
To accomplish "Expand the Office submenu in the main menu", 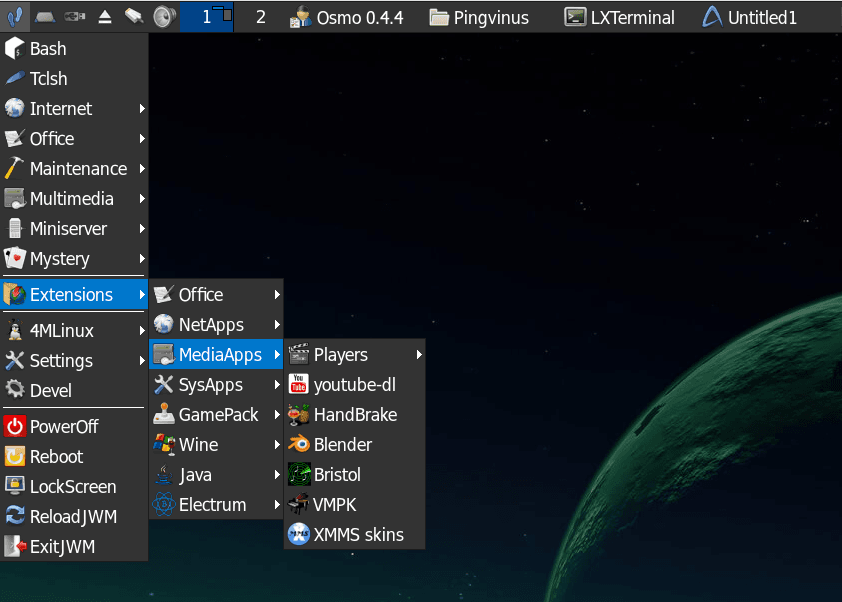I will 74,139.
